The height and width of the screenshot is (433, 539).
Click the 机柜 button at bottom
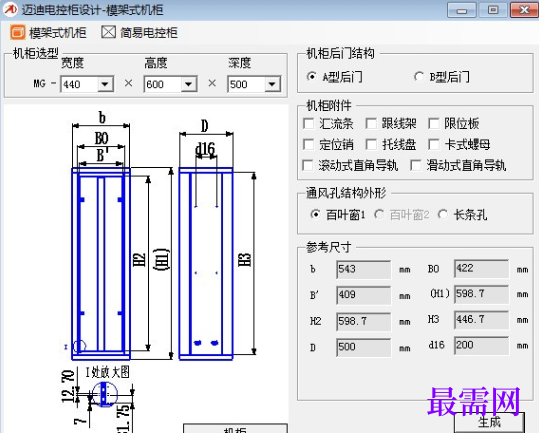pyautogui.click(x=235, y=429)
